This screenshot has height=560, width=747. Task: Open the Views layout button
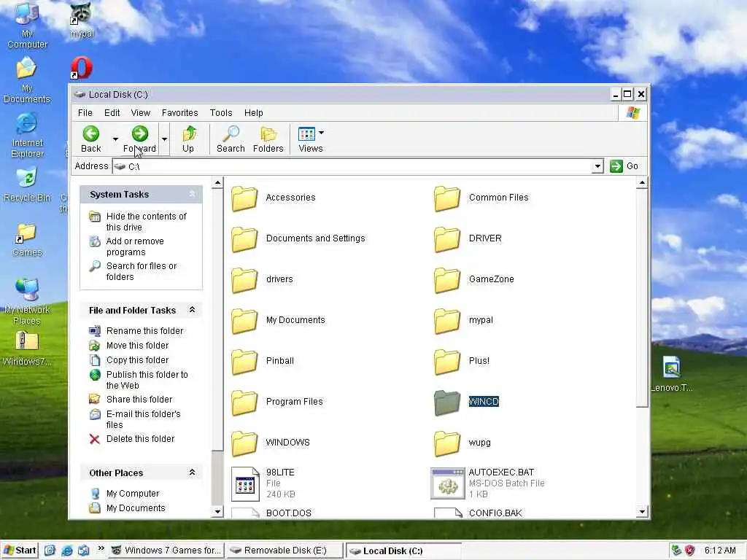(311, 139)
